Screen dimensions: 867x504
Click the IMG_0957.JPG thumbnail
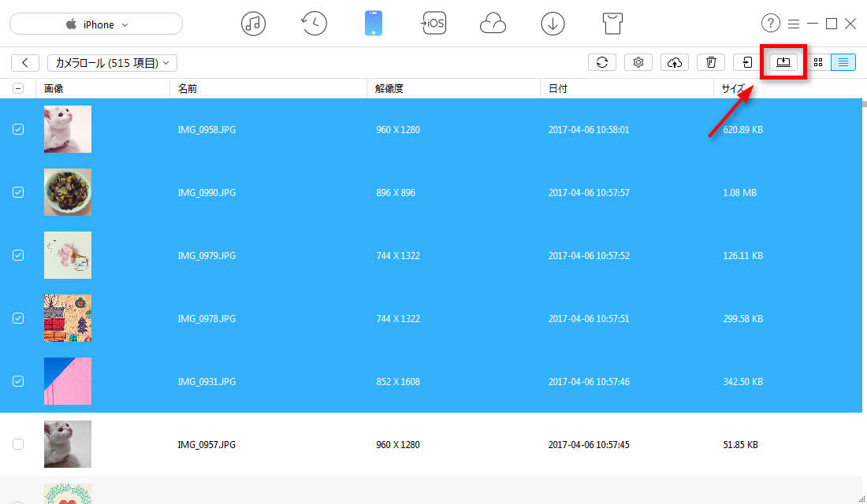pyautogui.click(x=68, y=444)
